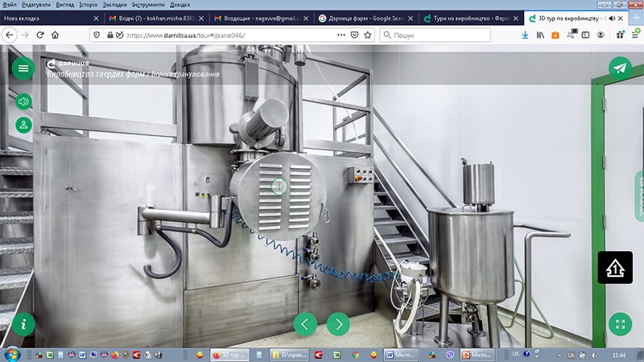Open the Вигляд menu

65,5
